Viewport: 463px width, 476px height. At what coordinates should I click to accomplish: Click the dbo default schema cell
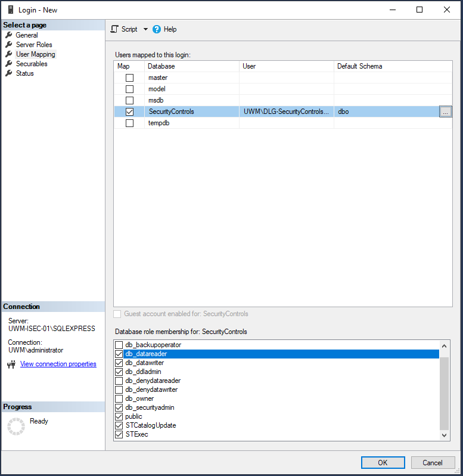387,112
